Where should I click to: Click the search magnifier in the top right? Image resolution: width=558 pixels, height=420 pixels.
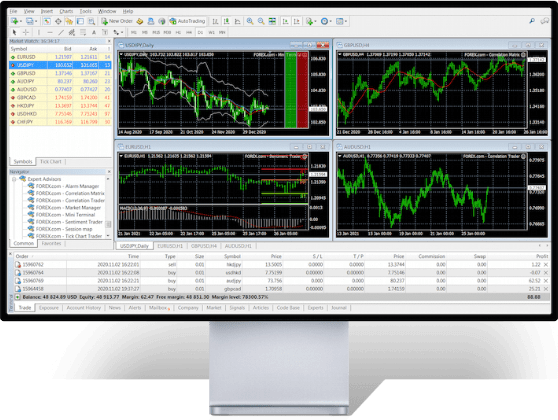[532, 21]
